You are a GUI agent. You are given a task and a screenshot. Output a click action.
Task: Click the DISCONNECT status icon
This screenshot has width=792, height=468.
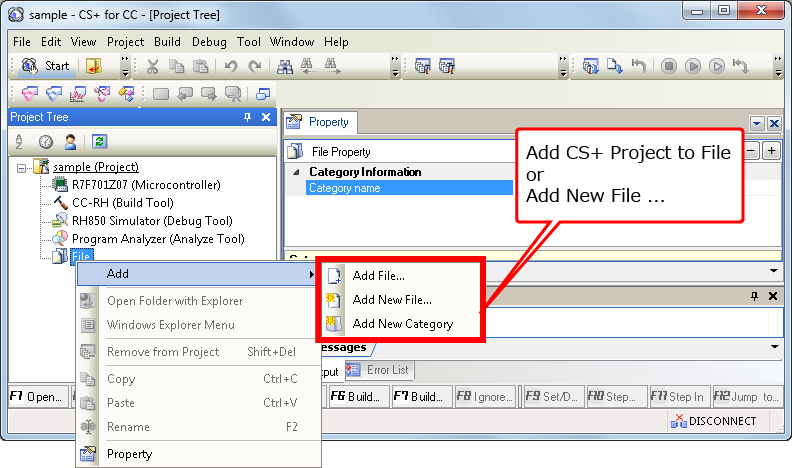(715, 421)
